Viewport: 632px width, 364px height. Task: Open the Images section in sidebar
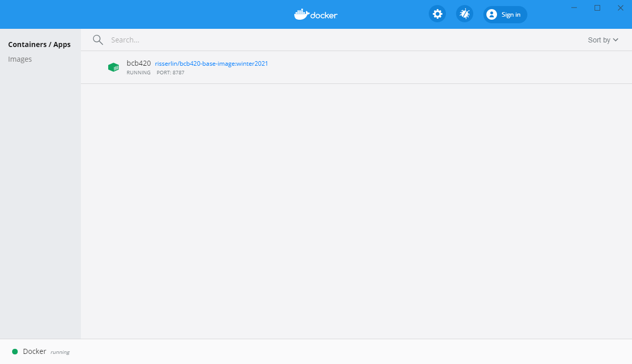(x=20, y=59)
